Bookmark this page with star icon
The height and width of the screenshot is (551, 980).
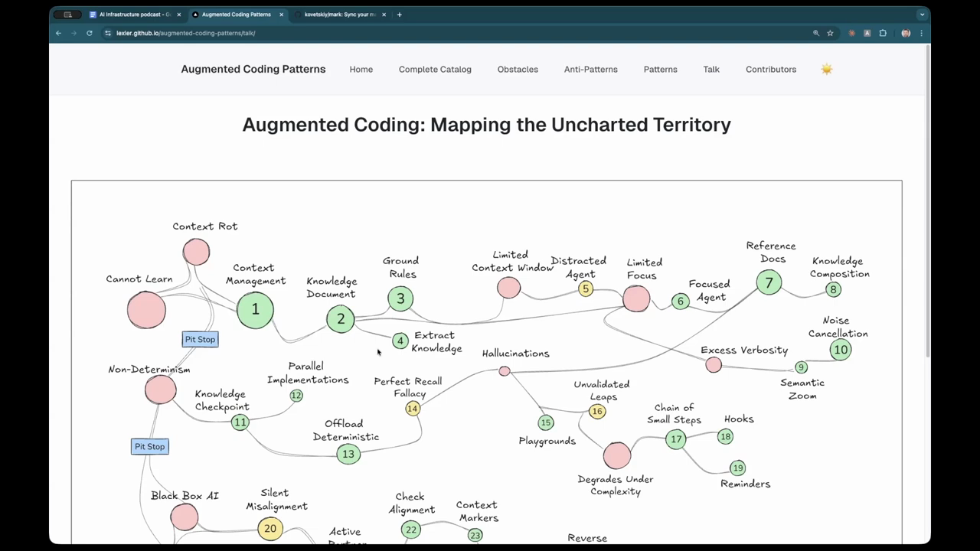[x=830, y=33]
